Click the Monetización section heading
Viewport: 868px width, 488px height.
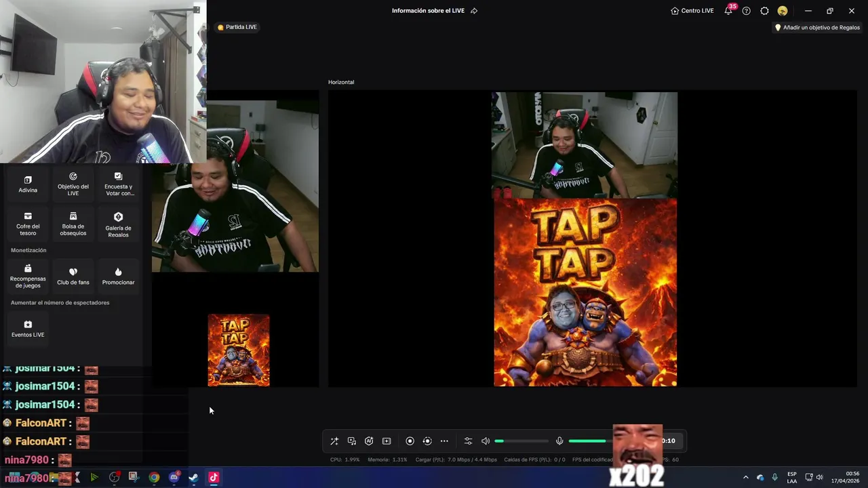tap(28, 250)
